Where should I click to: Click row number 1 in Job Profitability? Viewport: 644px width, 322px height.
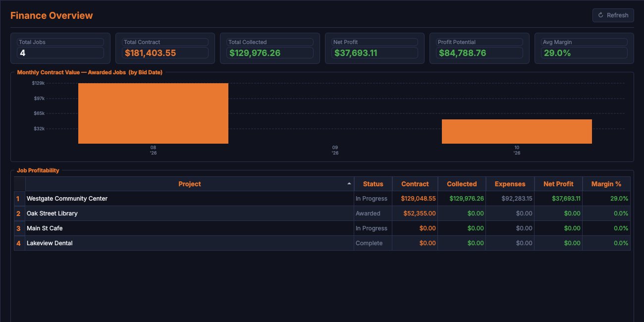tap(19, 199)
